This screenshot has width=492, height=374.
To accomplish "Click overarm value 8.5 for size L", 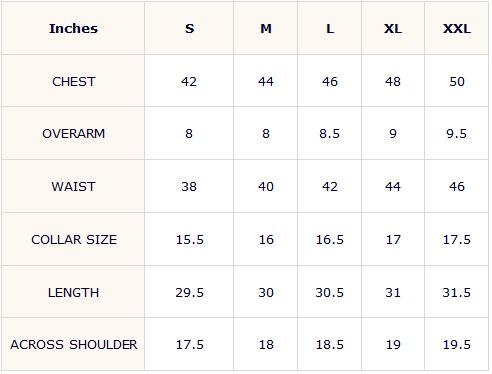I will 329,134.
